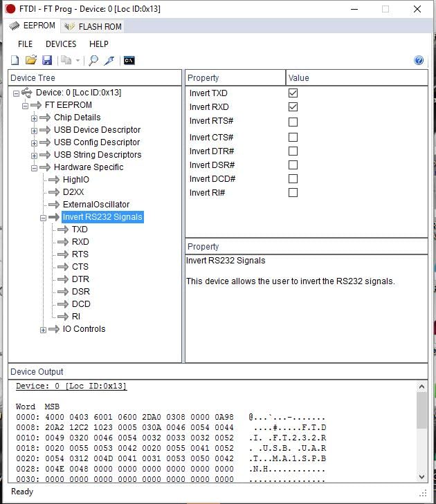The image size is (436, 504).
Task: Uncheck the Invert TXD checkbox
Action: 293,93
